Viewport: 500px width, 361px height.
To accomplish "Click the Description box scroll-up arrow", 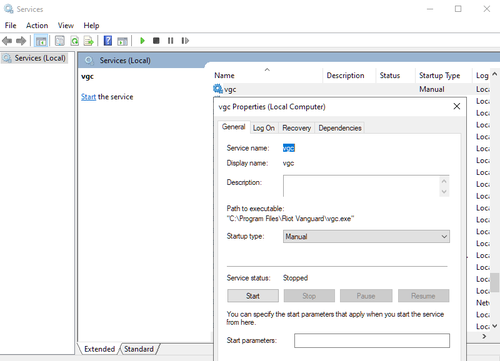I will [x=444, y=181].
